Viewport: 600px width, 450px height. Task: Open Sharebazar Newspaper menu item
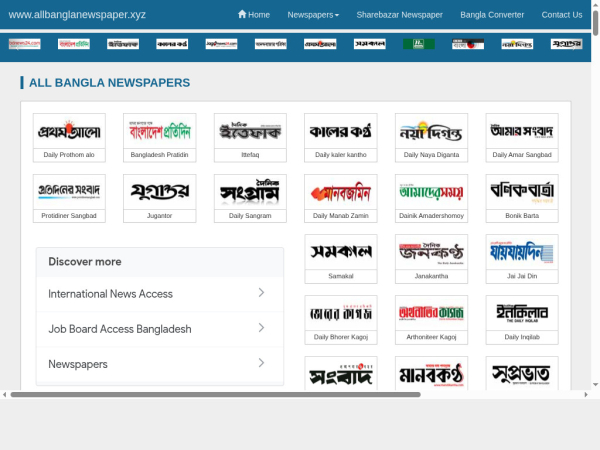399,15
